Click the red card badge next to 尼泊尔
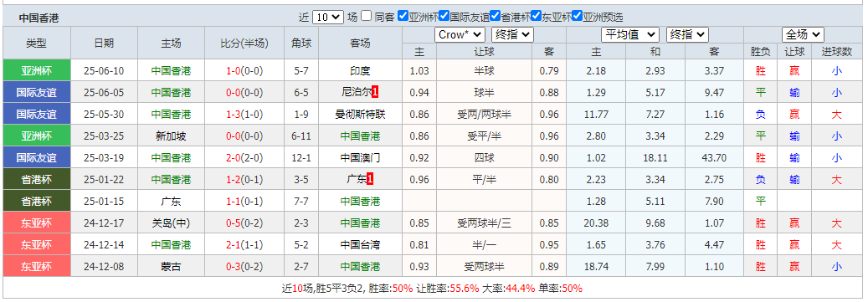 pos(375,92)
